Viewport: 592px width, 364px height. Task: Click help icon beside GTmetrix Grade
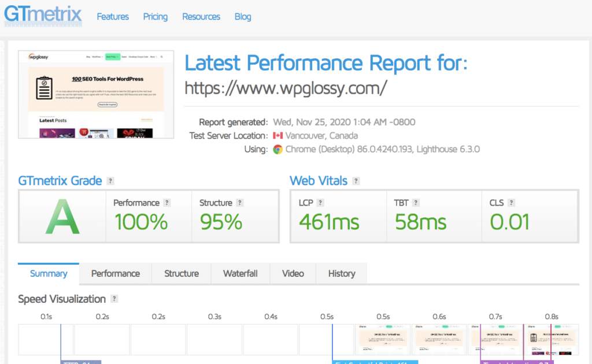tap(110, 181)
